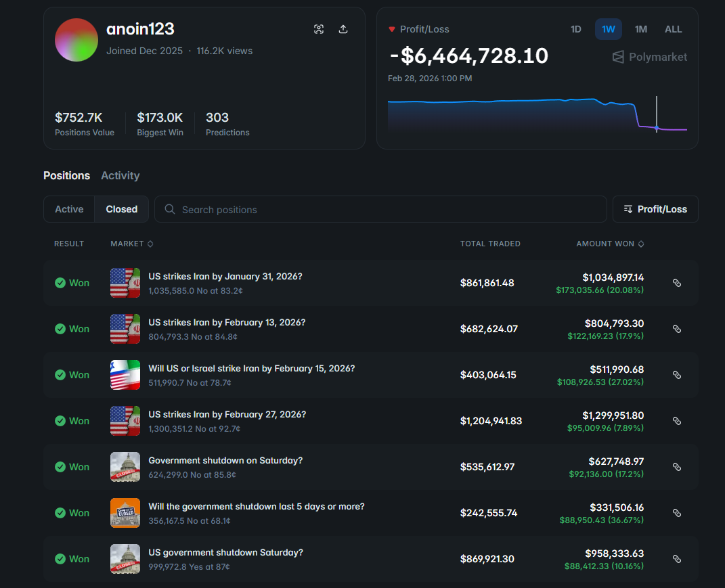Image resolution: width=725 pixels, height=588 pixels.
Task: Select the Active positions filter
Action: (69, 209)
